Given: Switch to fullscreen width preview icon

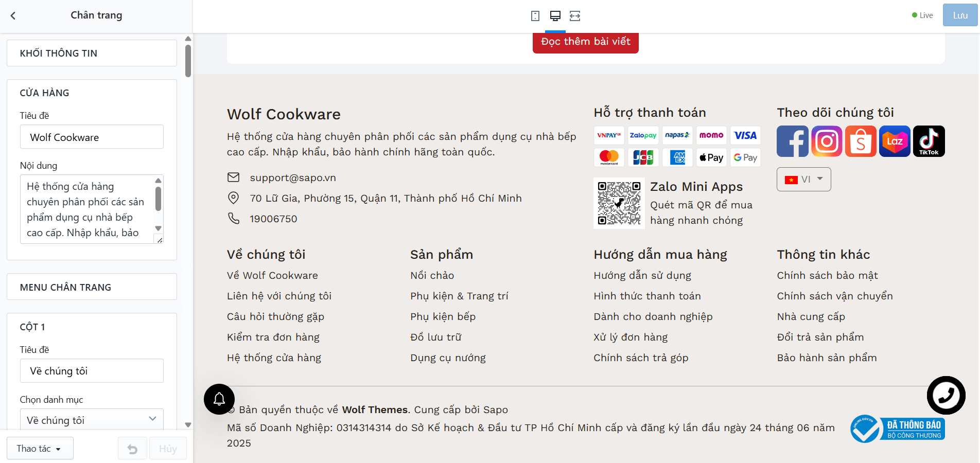Looking at the screenshot, I should [575, 16].
